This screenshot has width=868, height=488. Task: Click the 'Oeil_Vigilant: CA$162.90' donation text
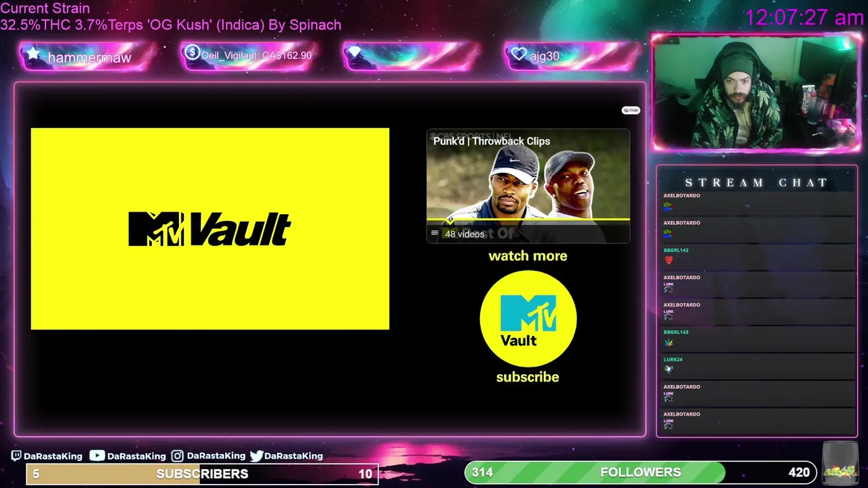click(256, 56)
